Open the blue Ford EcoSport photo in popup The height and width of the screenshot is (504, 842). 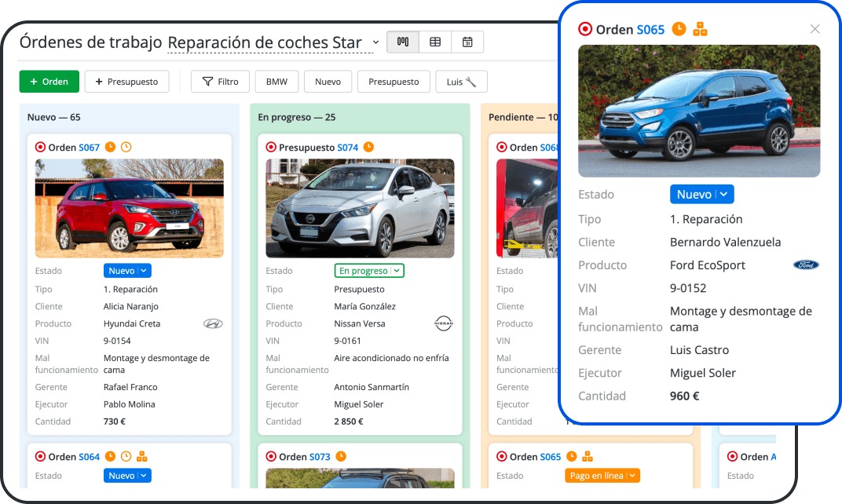[699, 111]
